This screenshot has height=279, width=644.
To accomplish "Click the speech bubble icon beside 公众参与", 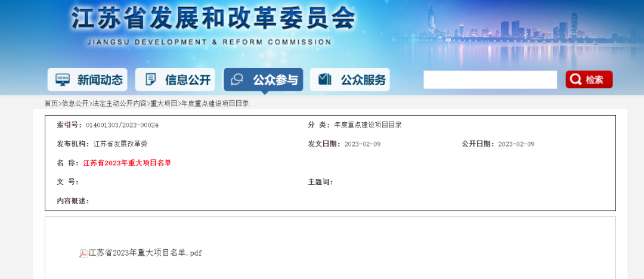I will [237, 79].
